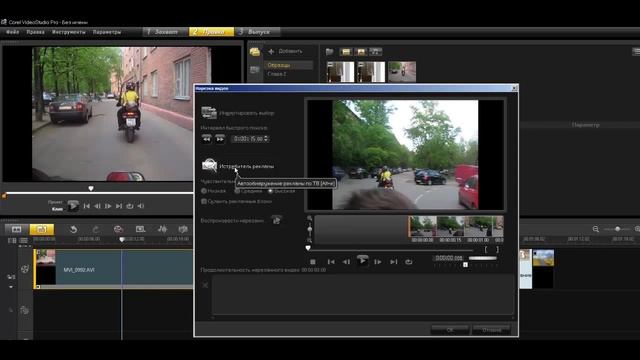Step to next frame in trim dialog
Image resolution: width=640 pixels, height=360 pixels.
click(x=378, y=262)
